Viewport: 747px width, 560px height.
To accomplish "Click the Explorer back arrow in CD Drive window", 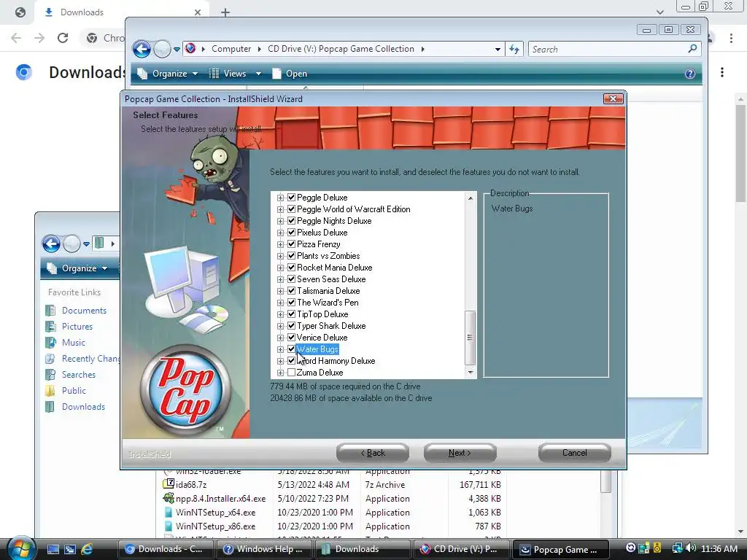I will [142, 49].
